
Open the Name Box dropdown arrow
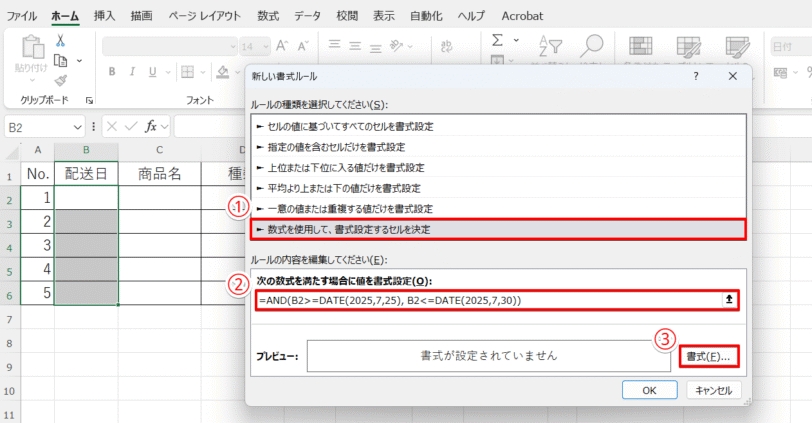[x=77, y=127]
